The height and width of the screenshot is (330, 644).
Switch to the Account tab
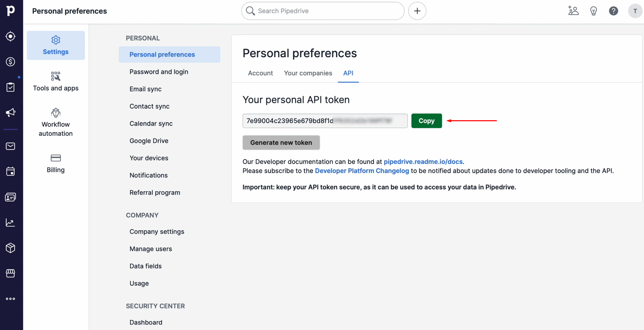[260, 73]
